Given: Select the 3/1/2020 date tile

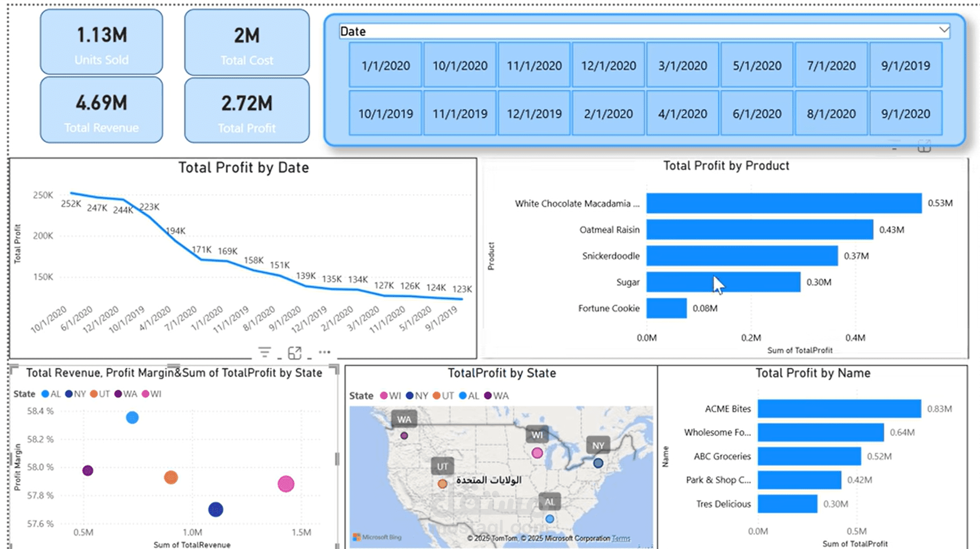Looking at the screenshot, I should point(683,65).
